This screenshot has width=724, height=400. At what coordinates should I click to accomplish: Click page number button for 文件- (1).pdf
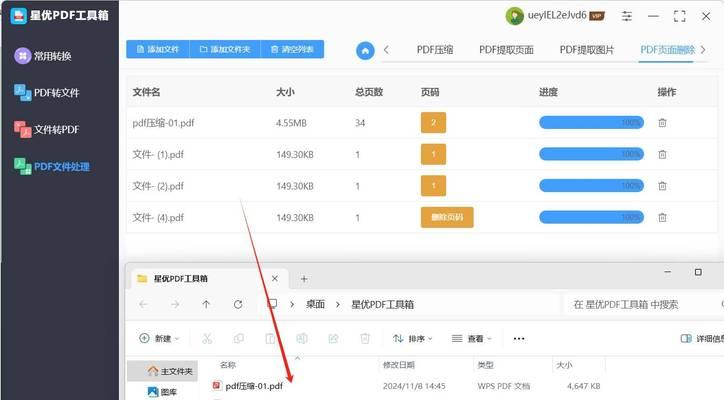433,154
